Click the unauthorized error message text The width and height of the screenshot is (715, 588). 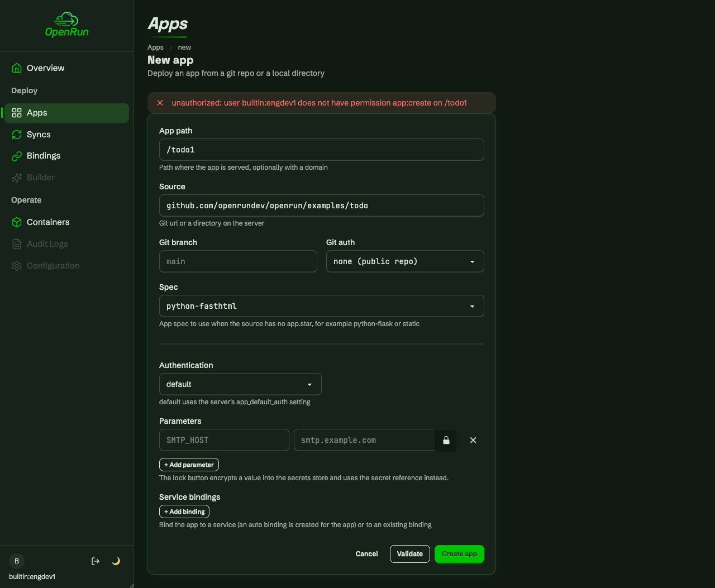320,103
